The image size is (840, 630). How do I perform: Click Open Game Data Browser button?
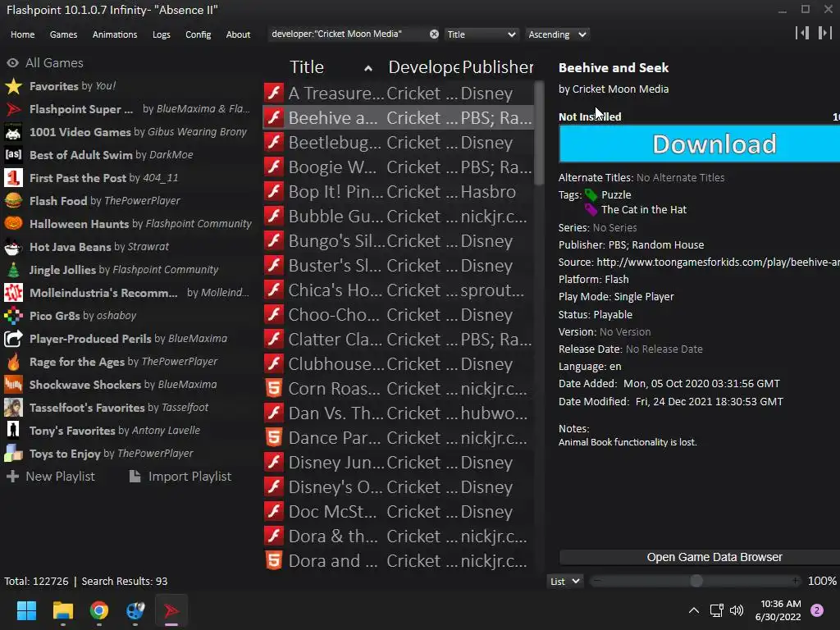[x=699, y=557]
